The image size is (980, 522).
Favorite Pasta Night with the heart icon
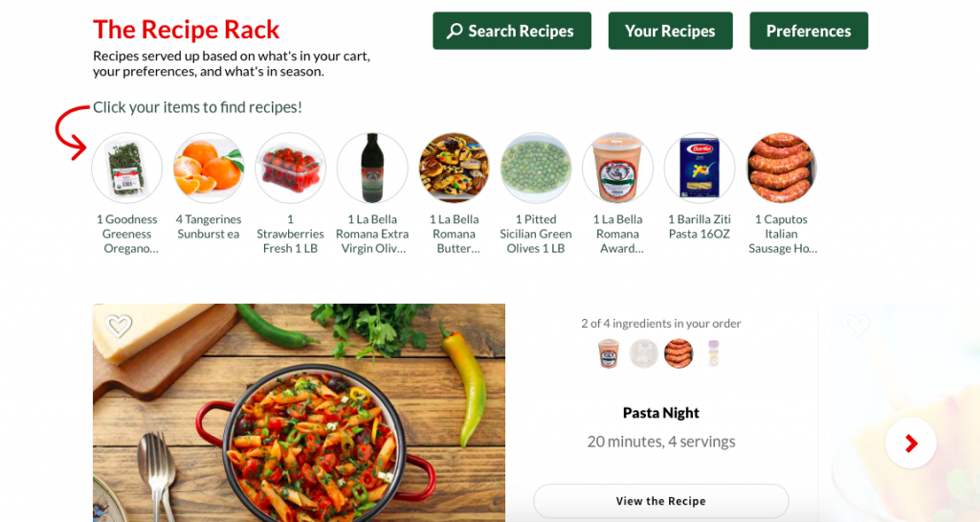point(119,326)
